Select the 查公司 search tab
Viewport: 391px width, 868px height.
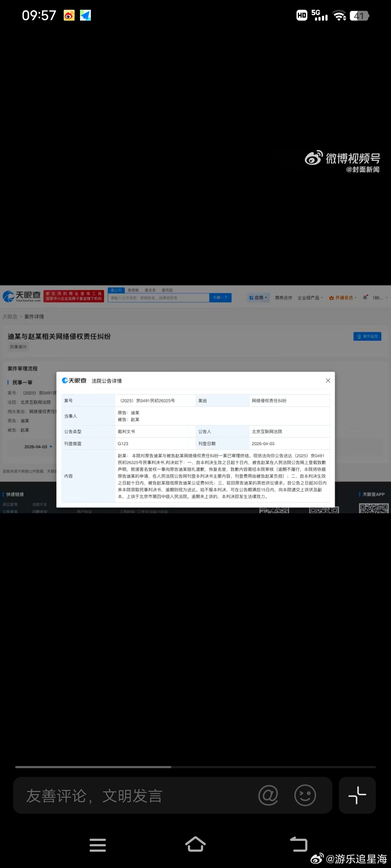[116, 290]
